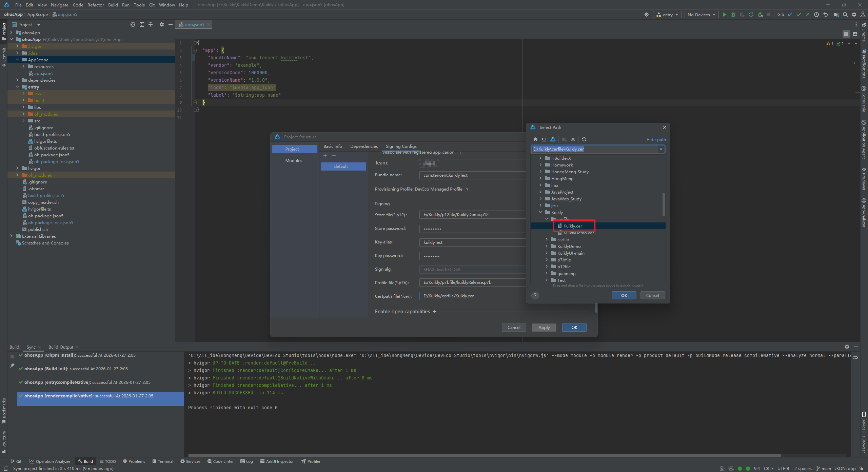868x472 pixels.
Task: Click Git update project arrow icon
Action: 790,15
